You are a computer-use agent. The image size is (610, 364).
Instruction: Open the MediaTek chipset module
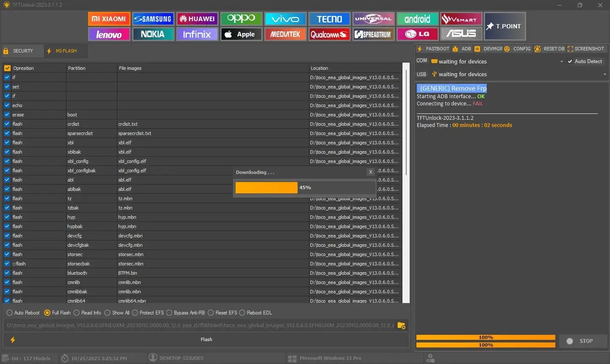[x=285, y=34]
